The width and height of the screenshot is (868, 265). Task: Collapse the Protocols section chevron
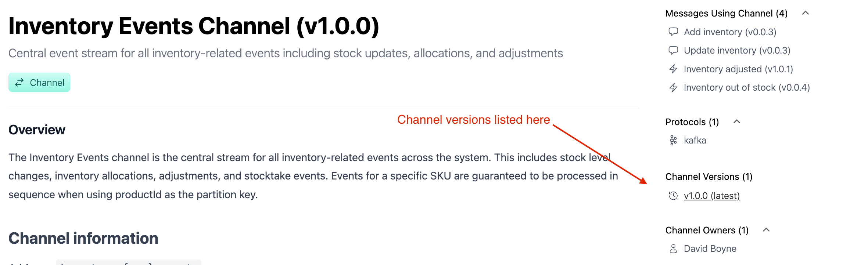(737, 121)
